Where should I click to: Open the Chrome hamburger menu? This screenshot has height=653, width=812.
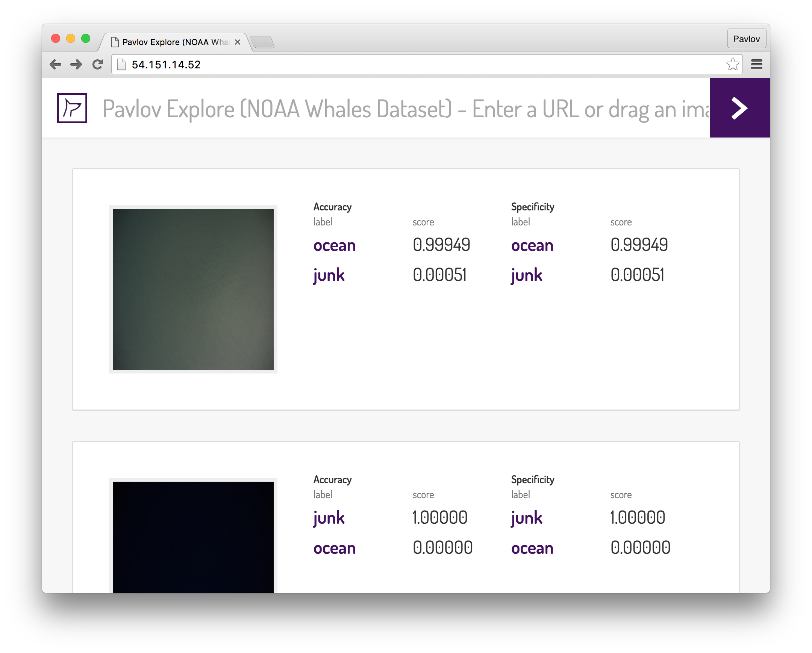click(756, 64)
